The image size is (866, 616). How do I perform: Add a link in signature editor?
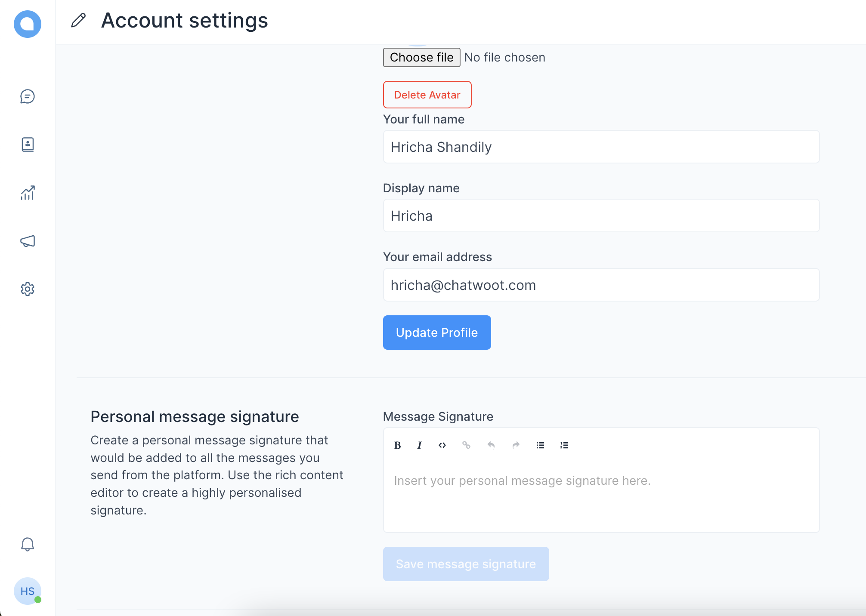pos(466,445)
